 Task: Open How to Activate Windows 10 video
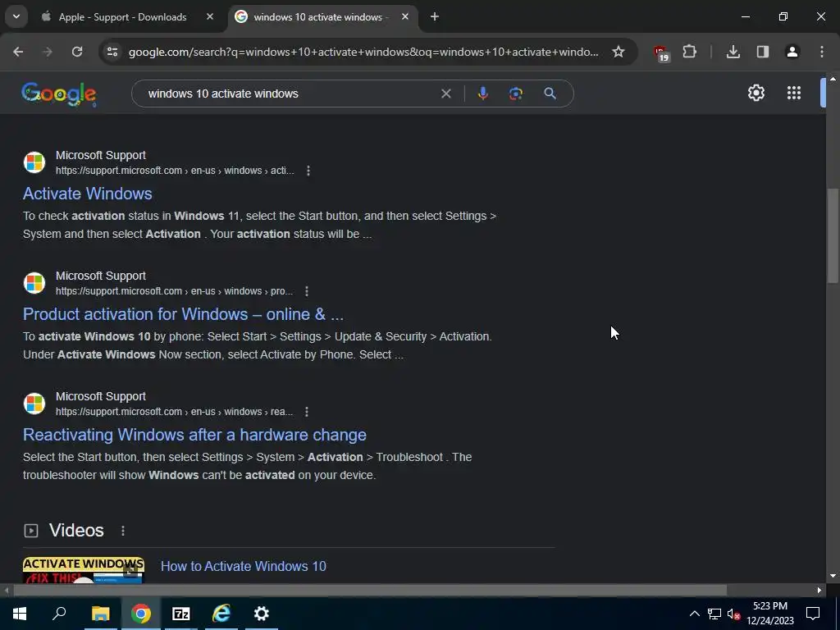click(x=243, y=566)
